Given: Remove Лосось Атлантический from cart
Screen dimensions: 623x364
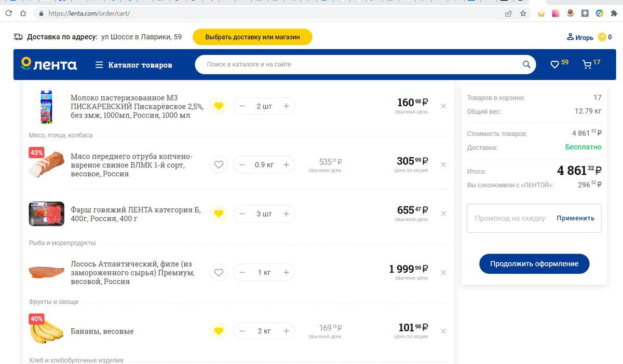Looking at the screenshot, I should [x=443, y=272].
